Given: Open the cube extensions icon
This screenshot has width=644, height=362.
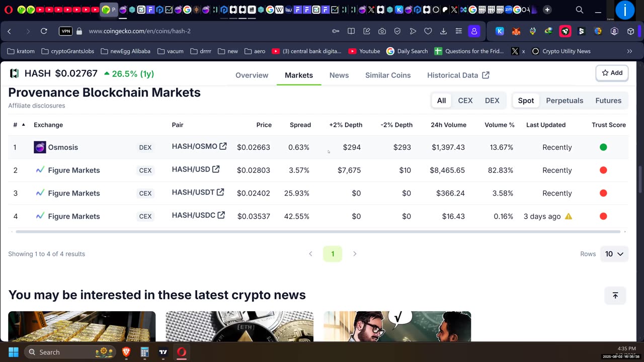Looking at the screenshot, I should coord(630,31).
